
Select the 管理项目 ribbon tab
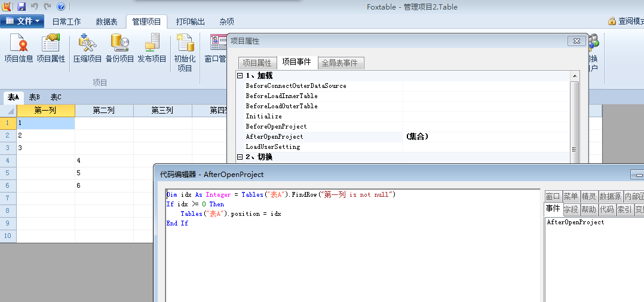146,22
